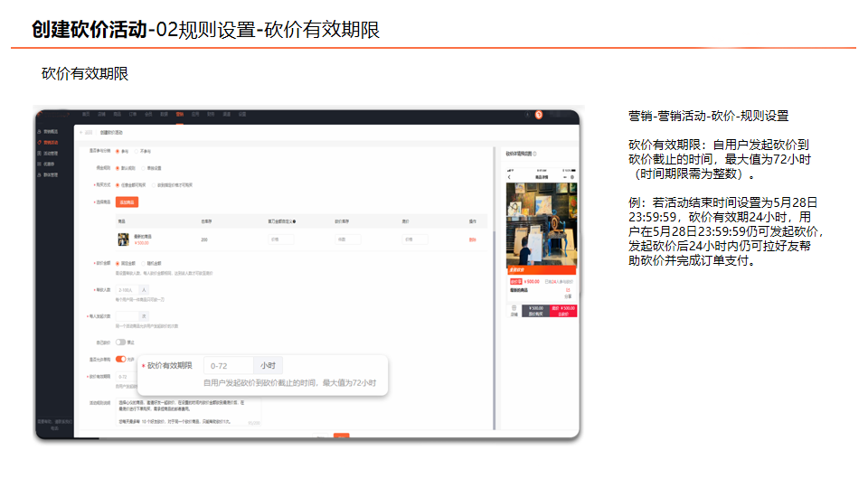Click the bargain stock input in the product row
Image resolution: width=868 pixels, height=488 pixels.
(x=348, y=239)
